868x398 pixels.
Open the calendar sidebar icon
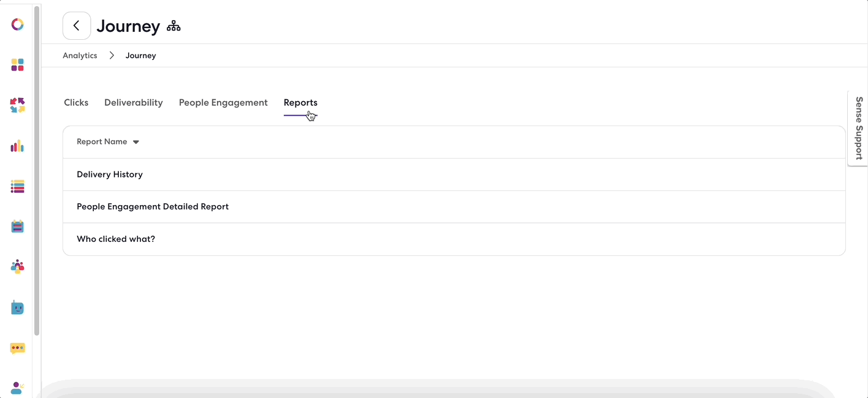pyautogui.click(x=17, y=227)
